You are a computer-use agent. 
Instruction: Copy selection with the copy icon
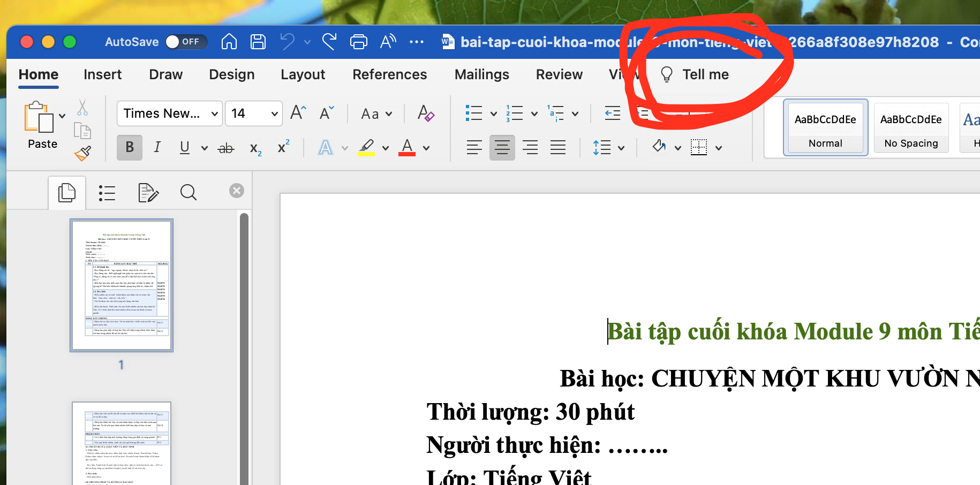(x=82, y=131)
